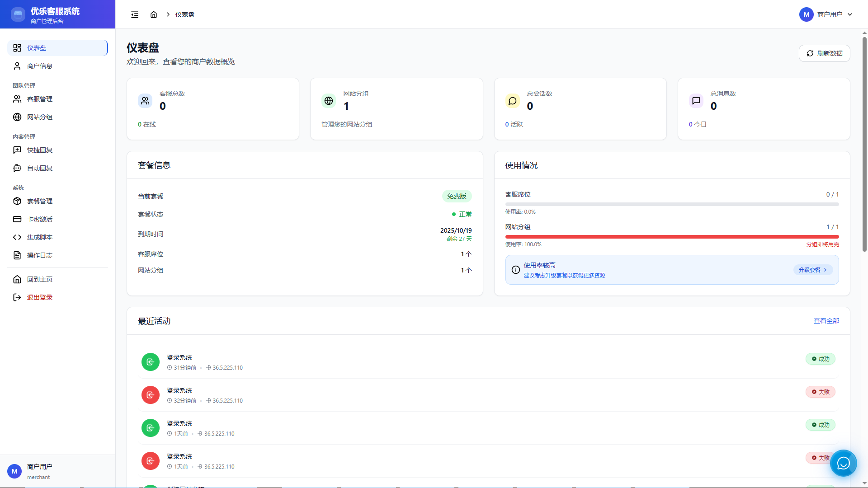The width and height of the screenshot is (868, 488).
Task: Go to 快捷回复 menu item
Action: (40, 150)
